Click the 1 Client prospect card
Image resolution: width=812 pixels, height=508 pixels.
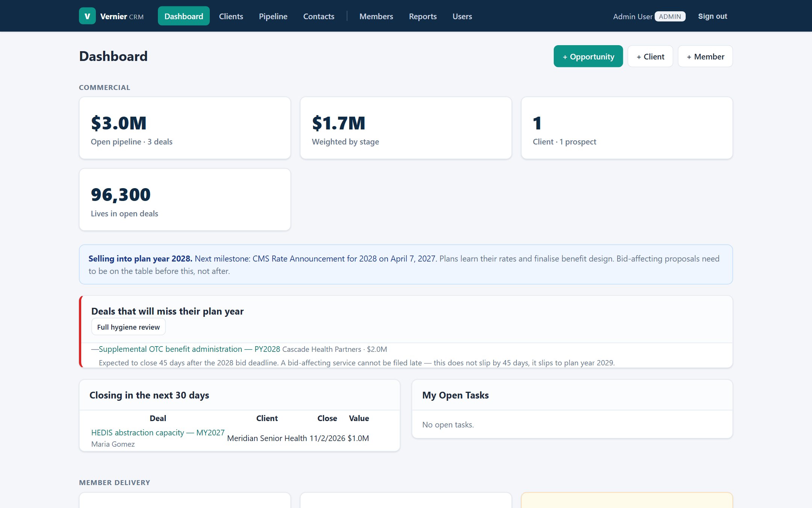[627, 128]
